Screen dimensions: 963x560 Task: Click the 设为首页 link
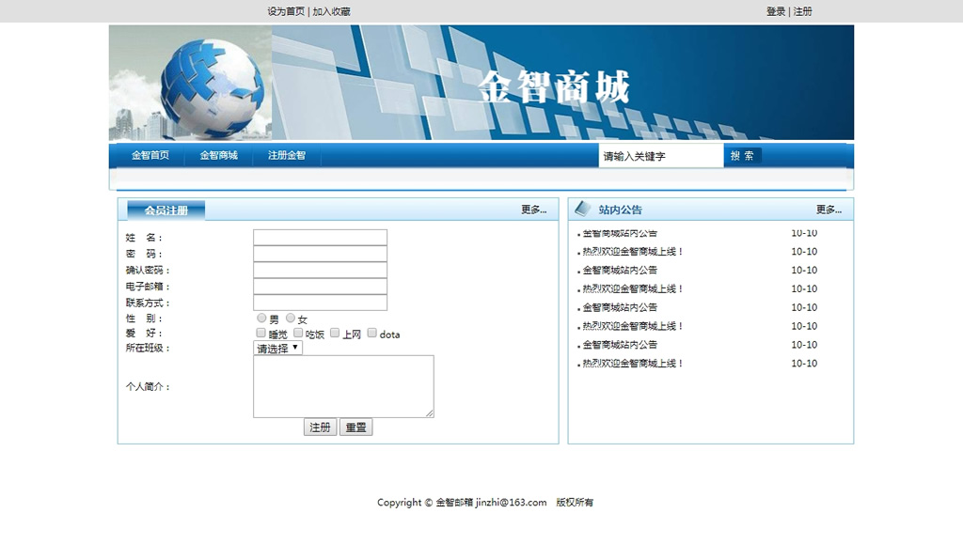click(x=286, y=11)
